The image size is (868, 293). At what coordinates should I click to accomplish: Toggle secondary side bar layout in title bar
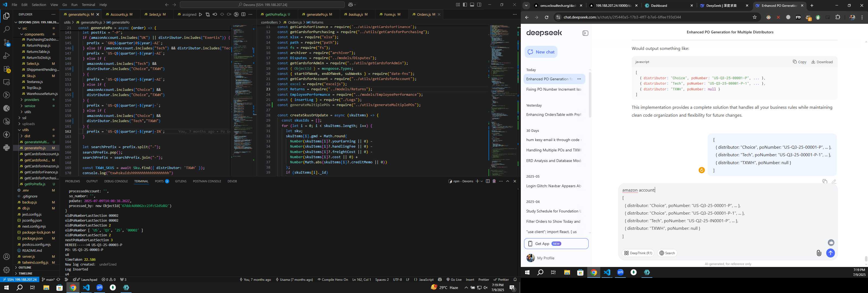[x=479, y=5]
